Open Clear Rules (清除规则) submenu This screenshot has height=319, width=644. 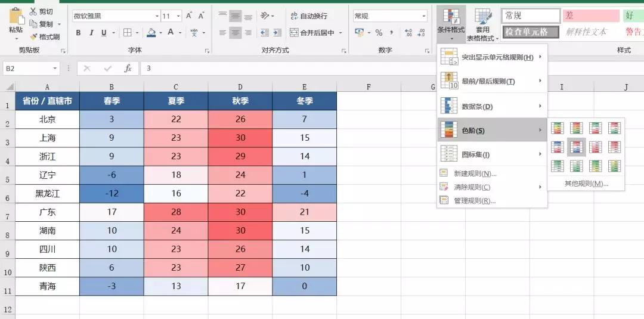491,187
